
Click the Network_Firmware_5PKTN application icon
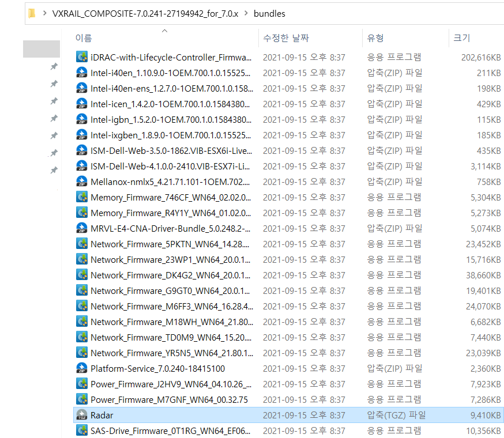(82, 244)
